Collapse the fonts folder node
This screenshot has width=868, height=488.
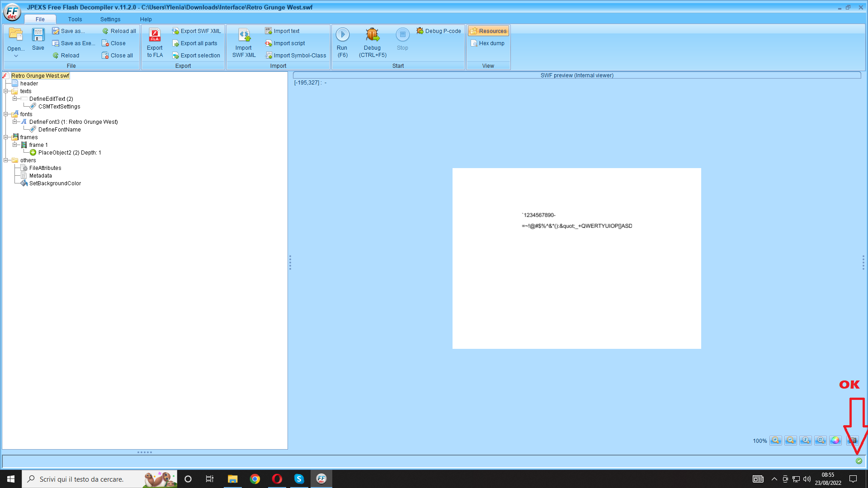[6, 114]
